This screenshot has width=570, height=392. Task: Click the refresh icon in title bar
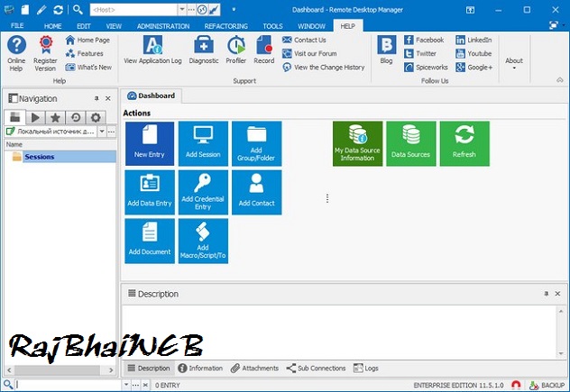[58, 9]
